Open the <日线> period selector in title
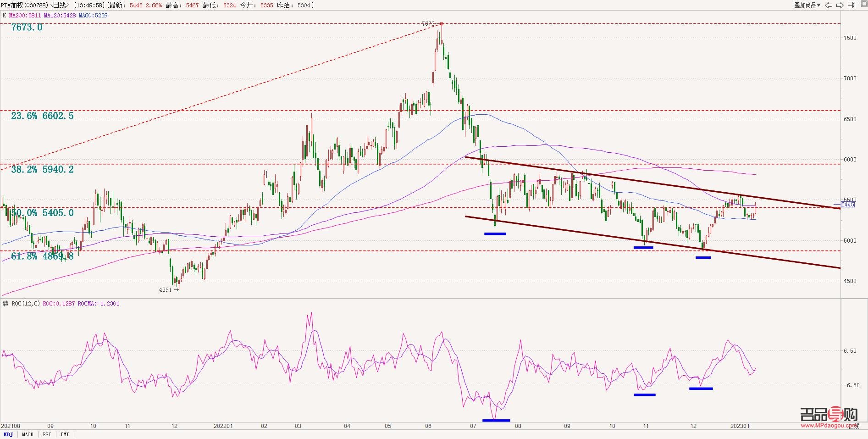868x439 pixels. (60, 5)
